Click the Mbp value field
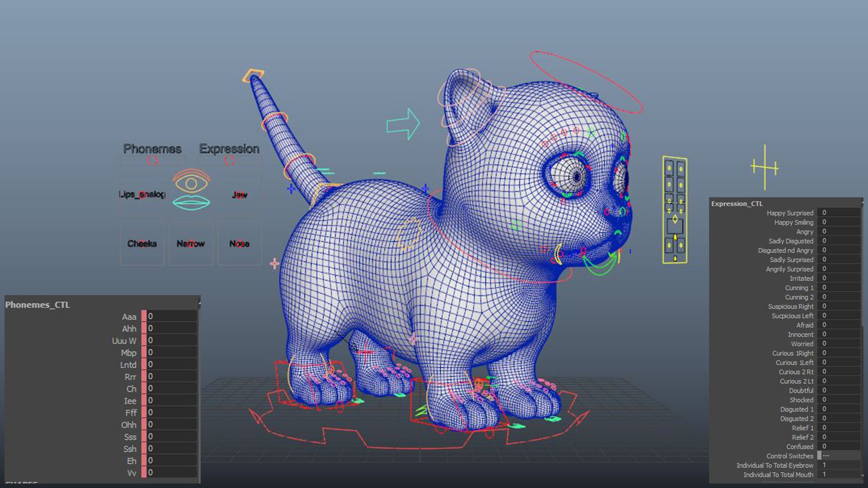Viewport: 868px width, 488px height. [x=172, y=352]
